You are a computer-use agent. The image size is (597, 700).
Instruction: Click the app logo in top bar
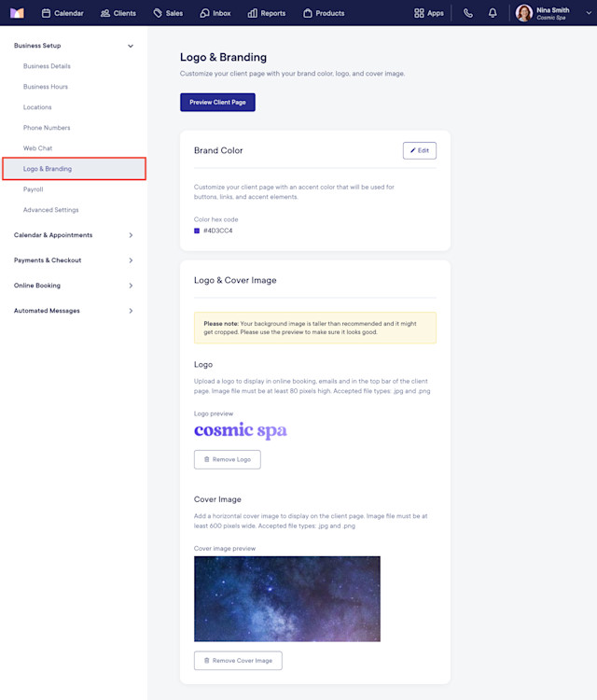click(17, 13)
